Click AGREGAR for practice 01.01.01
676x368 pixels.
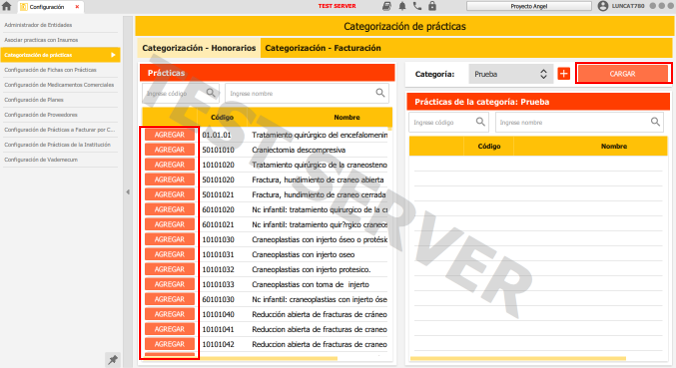coord(169,135)
